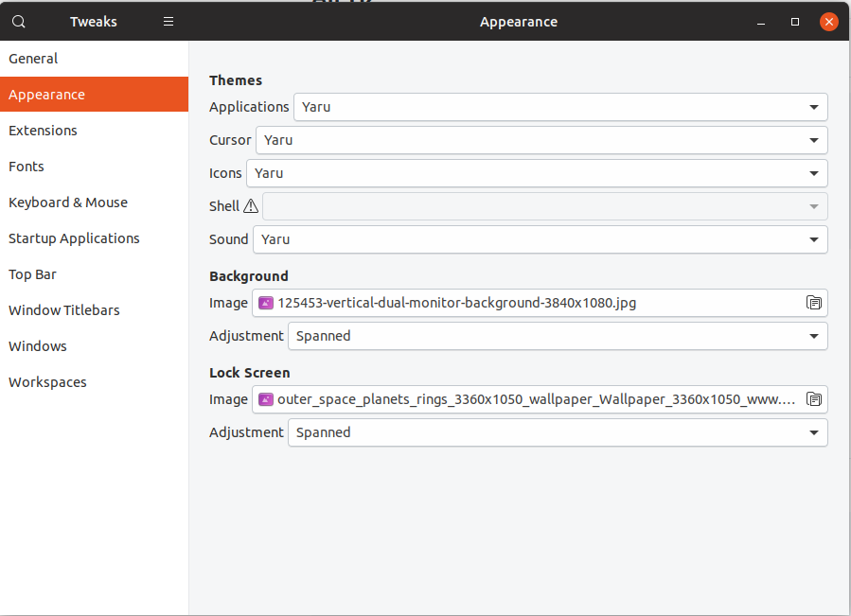Change the Background Adjustment dropdown
Image resolution: width=851 pixels, height=616 pixels.
(x=558, y=336)
